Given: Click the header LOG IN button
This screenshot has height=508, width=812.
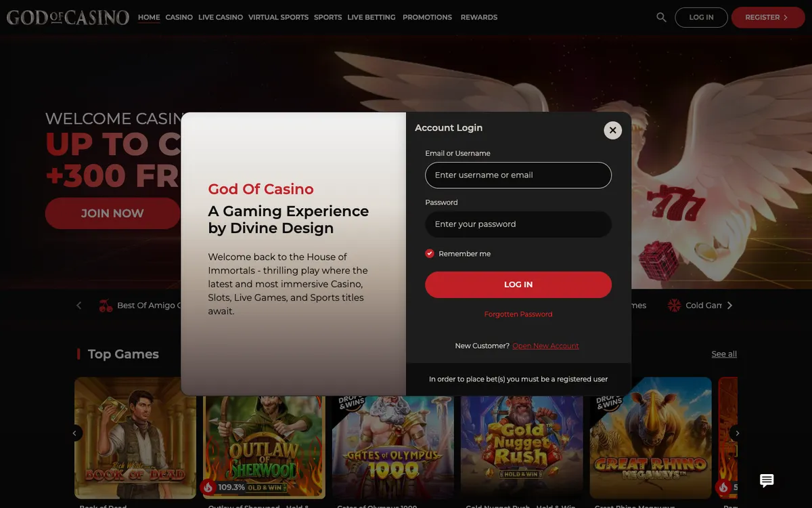Looking at the screenshot, I should pos(701,17).
